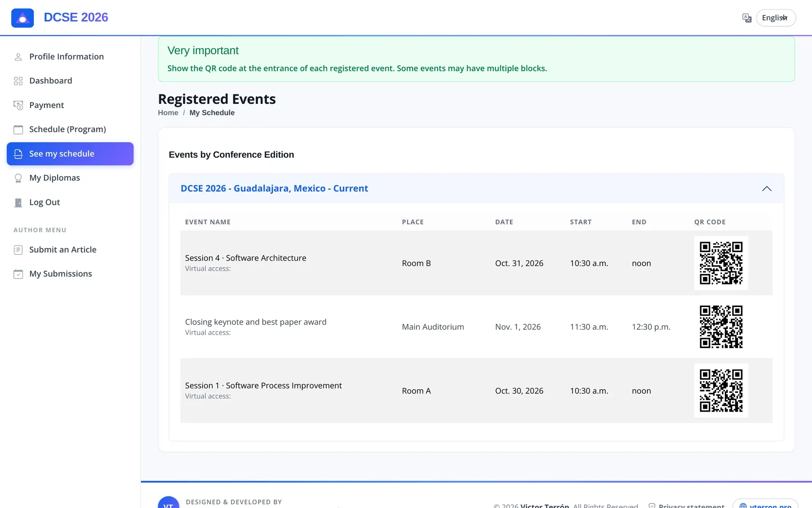Click the My Schedule breadcrumb text

[212, 113]
